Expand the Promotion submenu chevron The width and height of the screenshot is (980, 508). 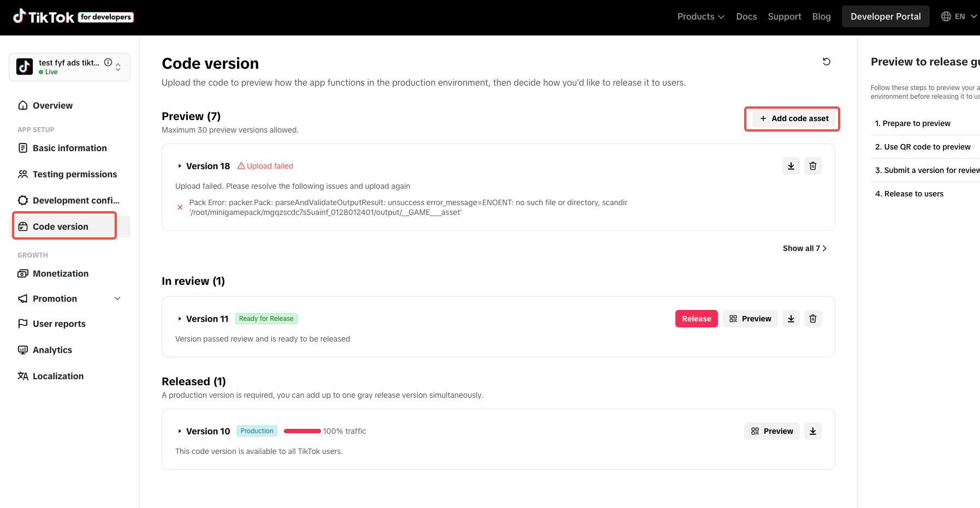[117, 298]
